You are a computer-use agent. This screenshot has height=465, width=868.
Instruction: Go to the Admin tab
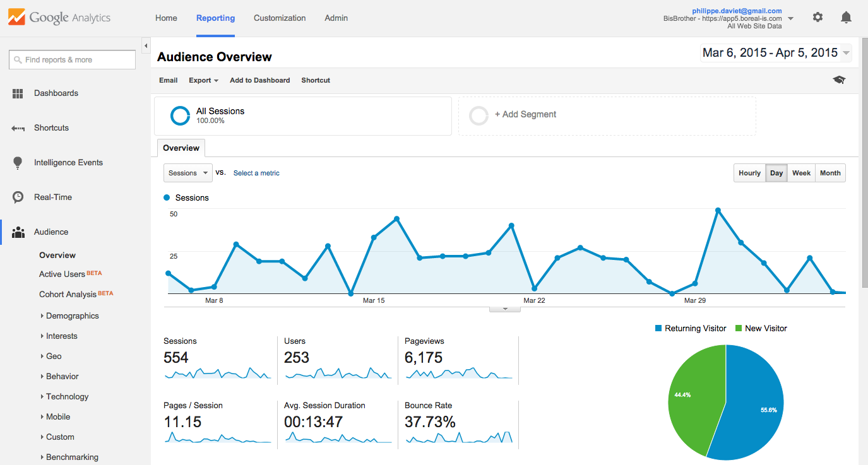click(336, 18)
